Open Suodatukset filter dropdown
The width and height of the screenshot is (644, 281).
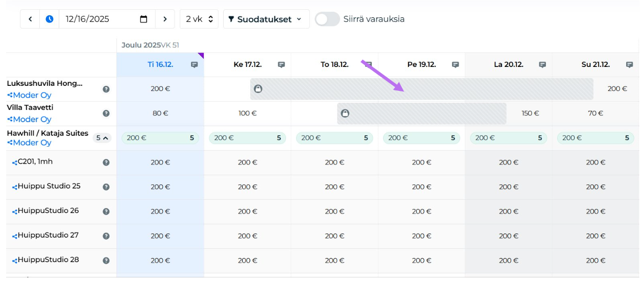(266, 19)
